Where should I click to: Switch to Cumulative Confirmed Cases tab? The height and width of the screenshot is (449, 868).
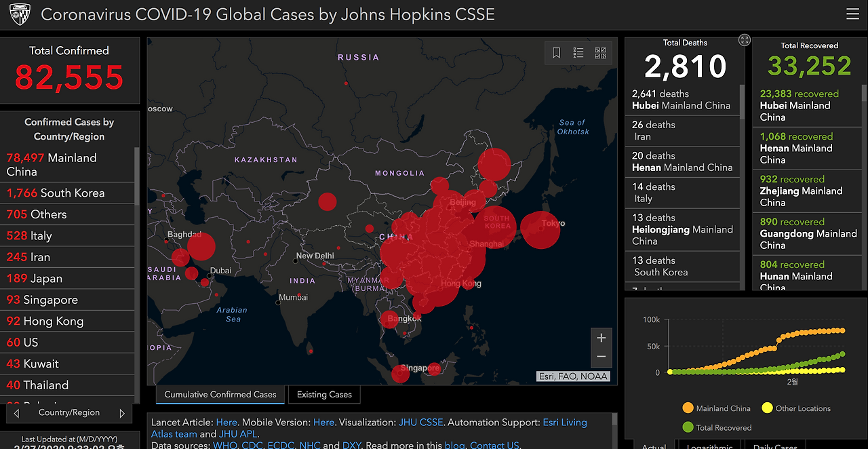(x=220, y=394)
